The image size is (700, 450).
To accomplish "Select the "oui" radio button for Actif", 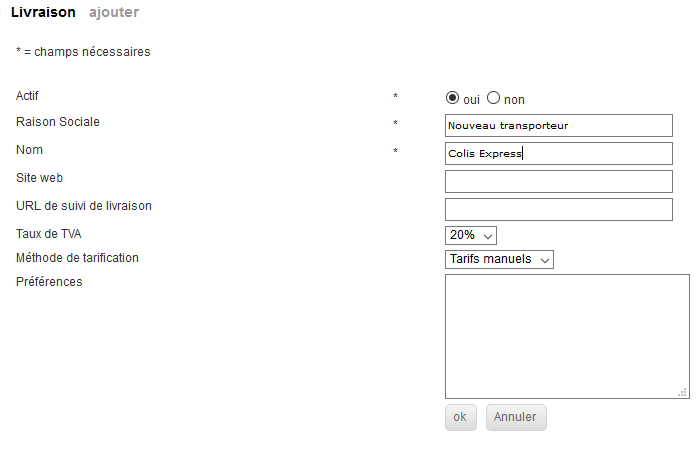I will click(452, 98).
